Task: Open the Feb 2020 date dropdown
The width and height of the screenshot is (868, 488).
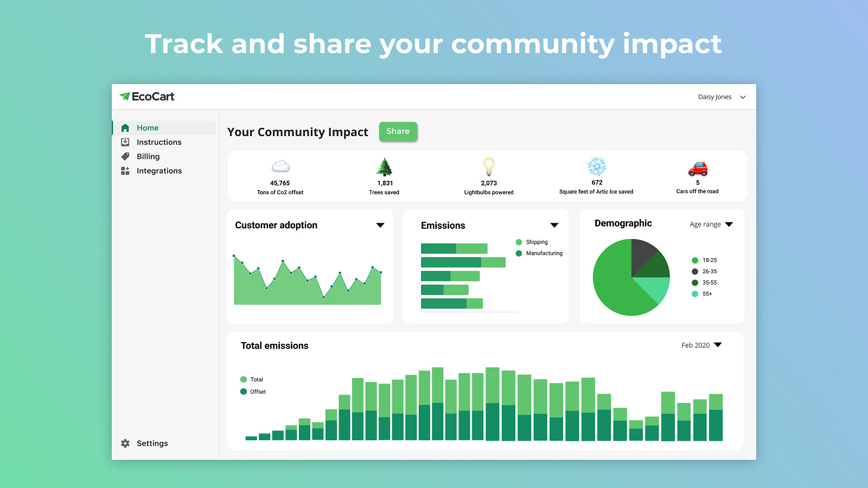Action: [718, 345]
